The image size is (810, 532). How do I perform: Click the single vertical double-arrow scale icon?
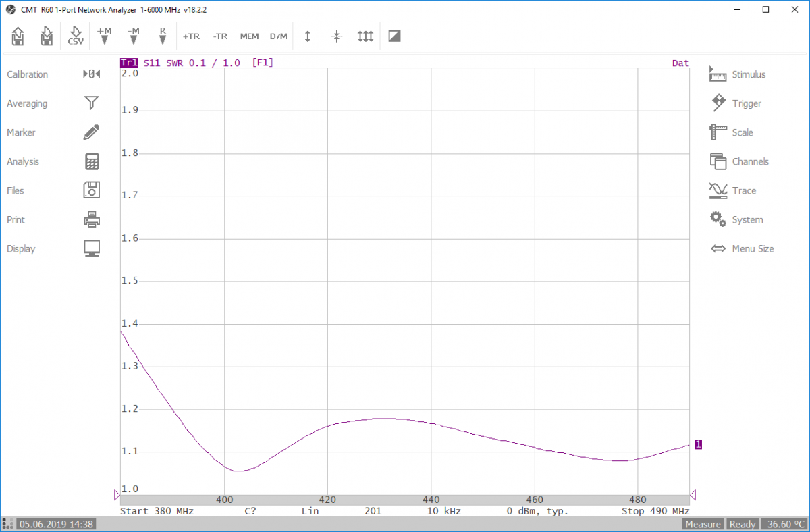[308, 36]
